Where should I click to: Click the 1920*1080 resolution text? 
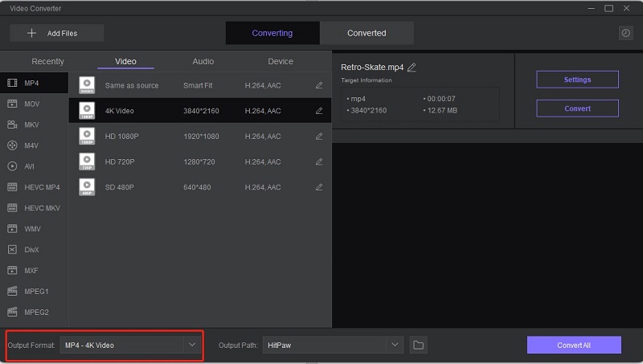201,136
